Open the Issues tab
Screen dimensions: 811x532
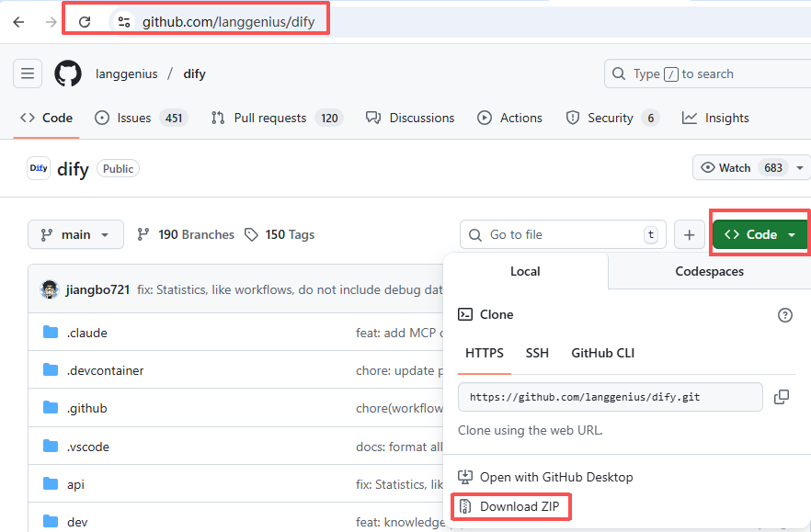point(142,118)
